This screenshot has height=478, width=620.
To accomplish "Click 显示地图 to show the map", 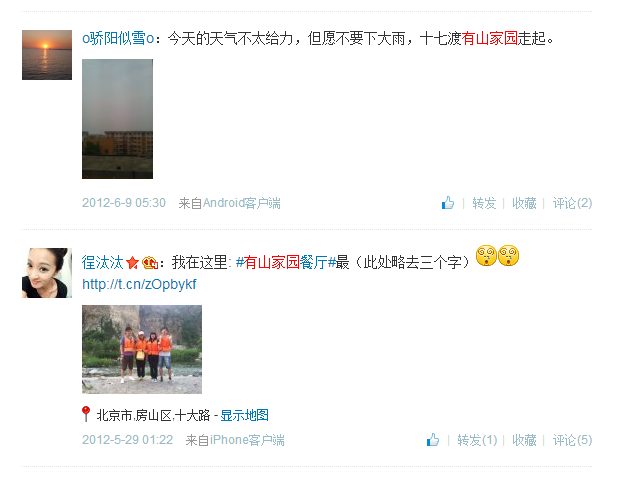I will click(244, 415).
